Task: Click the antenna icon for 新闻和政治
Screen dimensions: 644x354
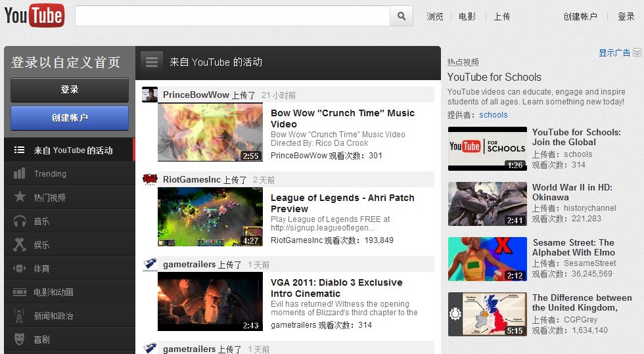Action: pos(19,315)
